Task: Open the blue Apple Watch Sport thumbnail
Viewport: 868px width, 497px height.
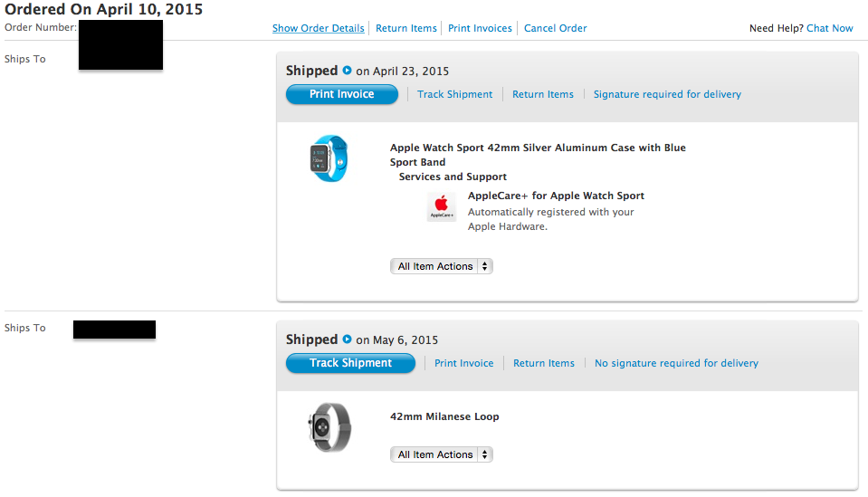Action: [328, 158]
